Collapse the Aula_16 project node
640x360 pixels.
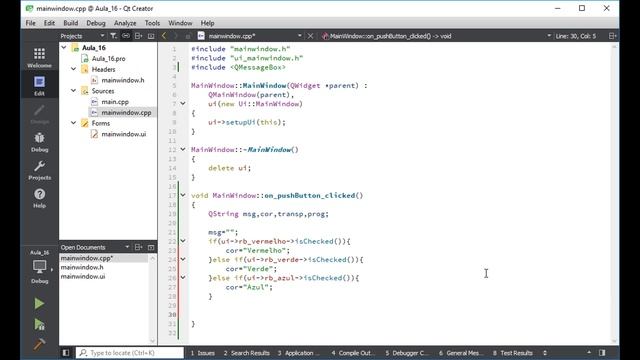(x=64, y=48)
